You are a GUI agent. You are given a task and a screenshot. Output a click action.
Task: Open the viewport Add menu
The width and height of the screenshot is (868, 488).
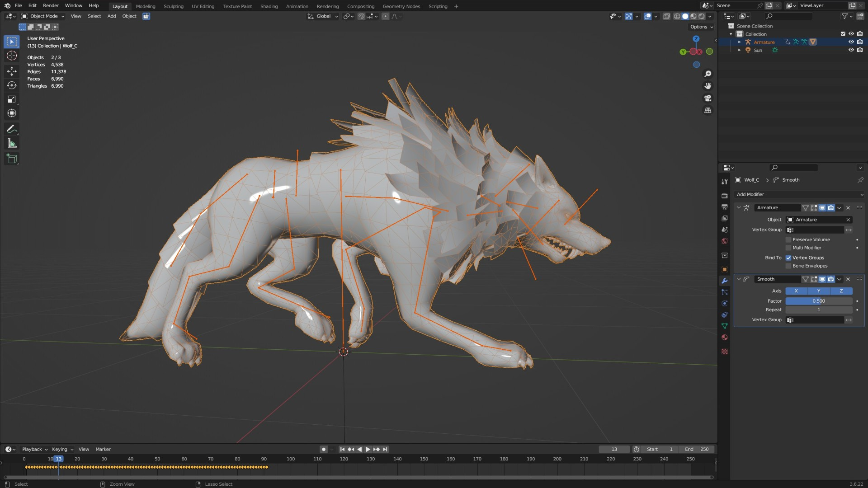(112, 16)
